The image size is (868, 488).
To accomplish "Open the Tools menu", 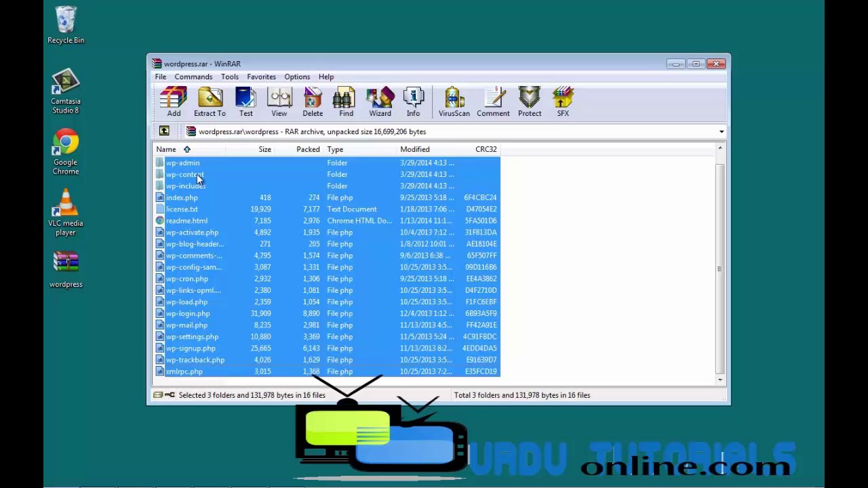I will 230,77.
